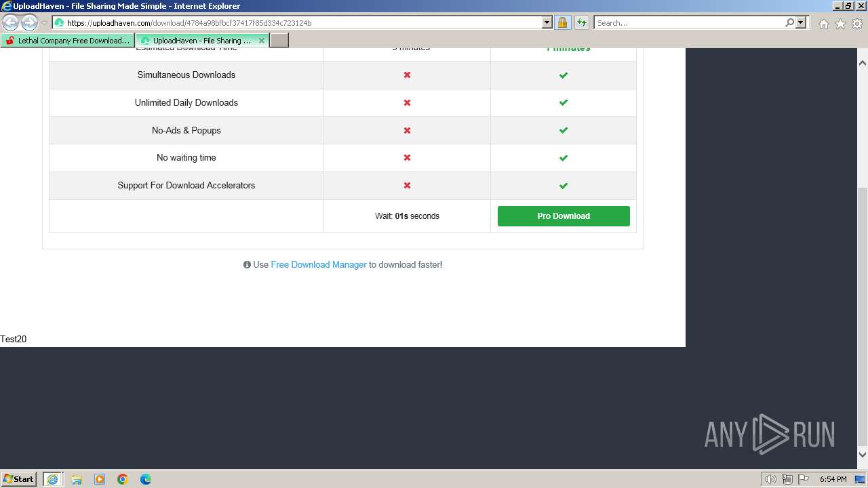This screenshot has width=868, height=488.
Task: Click the red cross for No waiting time
Action: 407,158
